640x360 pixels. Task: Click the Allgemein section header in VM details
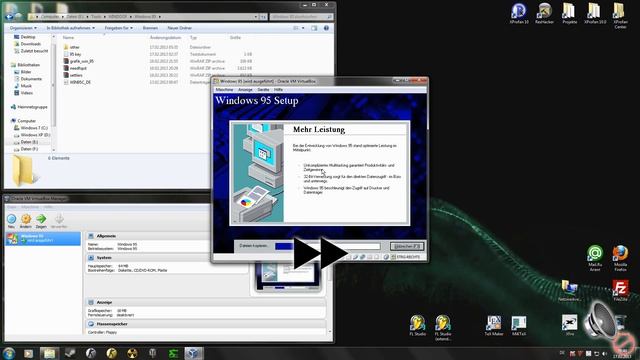pyautogui.click(x=106, y=236)
